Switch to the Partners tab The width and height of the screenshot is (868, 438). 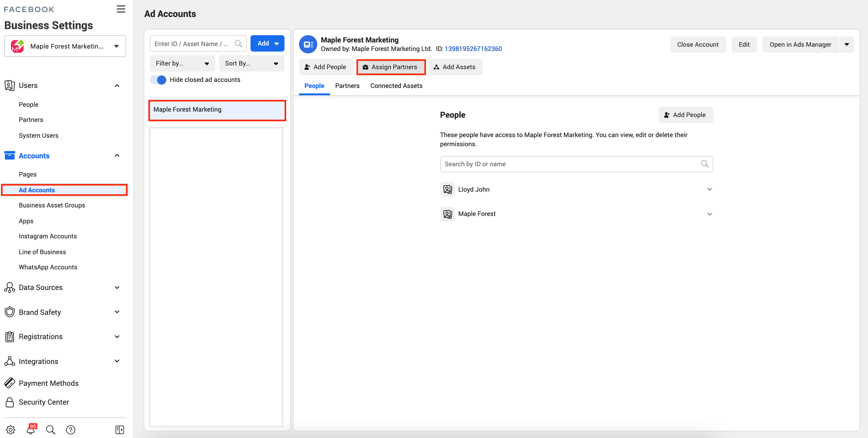347,86
